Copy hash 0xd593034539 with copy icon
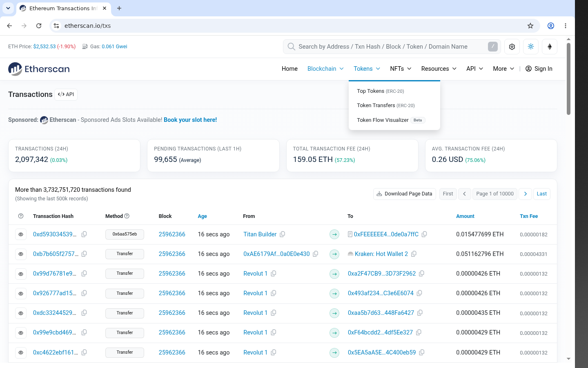The height and width of the screenshot is (368, 588). pyautogui.click(x=84, y=234)
